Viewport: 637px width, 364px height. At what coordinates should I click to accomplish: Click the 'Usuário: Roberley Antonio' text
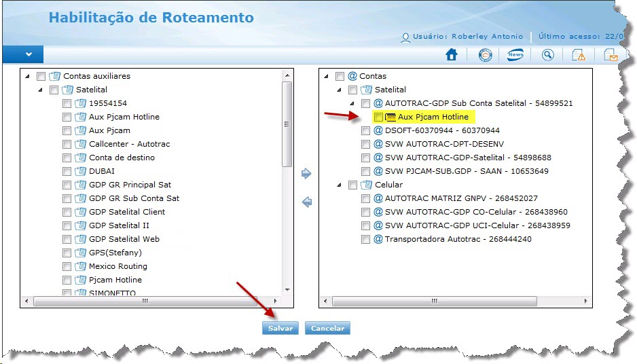[x=468, y=36]
